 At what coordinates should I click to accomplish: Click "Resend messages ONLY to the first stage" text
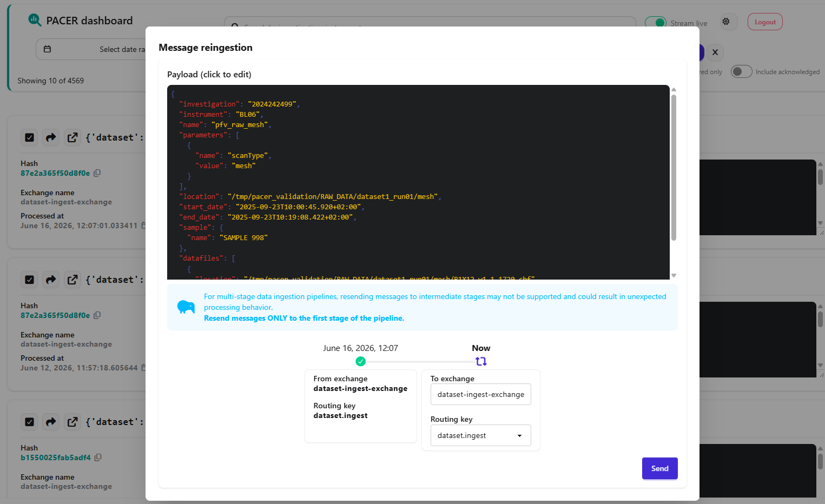(x=304, y=318)
